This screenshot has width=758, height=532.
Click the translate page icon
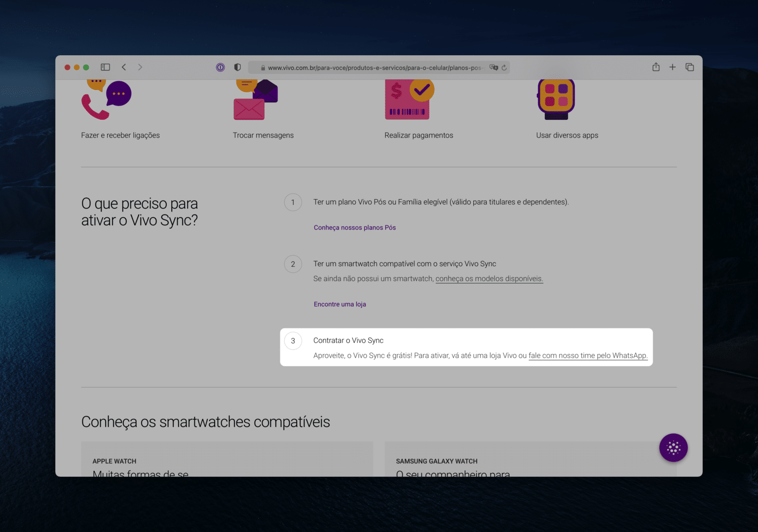click(x=493, y=68)
